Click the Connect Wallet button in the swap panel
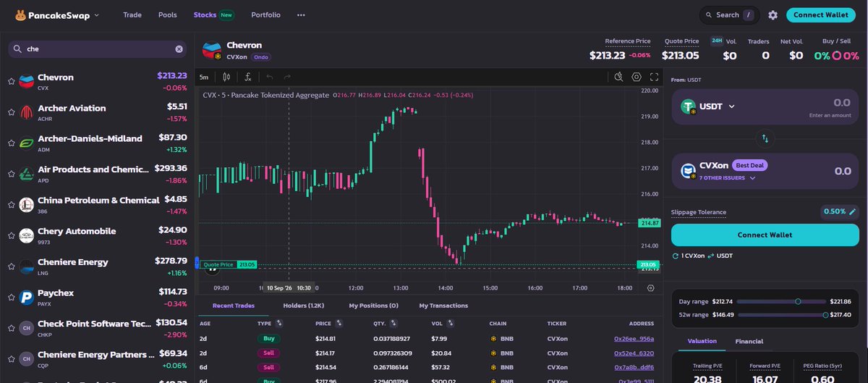Screen dimensions: 868x383 coord(765,235)
